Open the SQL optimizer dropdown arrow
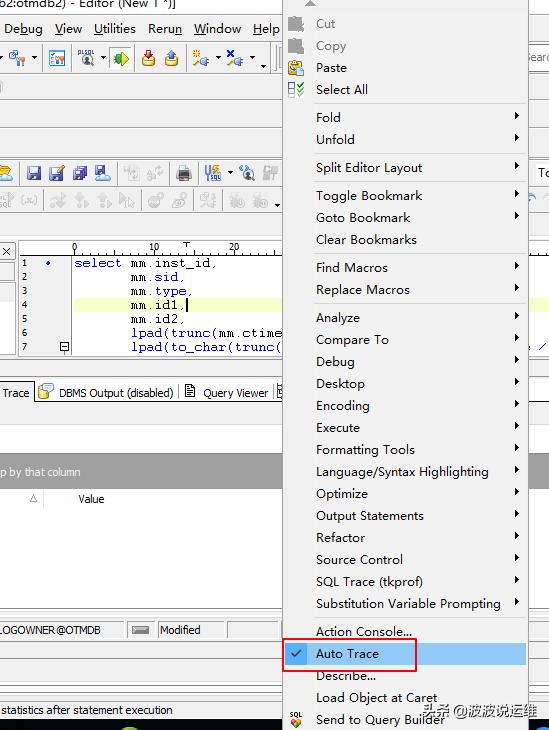 click(230, 173)
